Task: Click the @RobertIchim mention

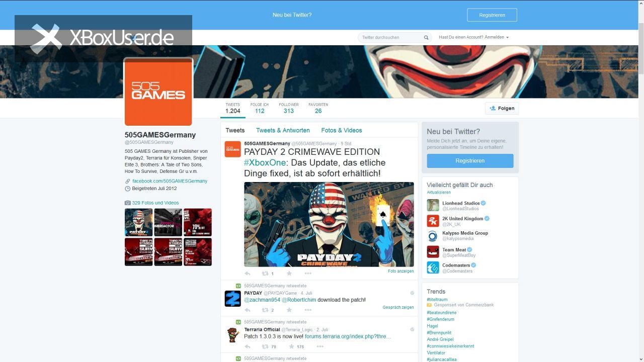Action: point(299,300)
